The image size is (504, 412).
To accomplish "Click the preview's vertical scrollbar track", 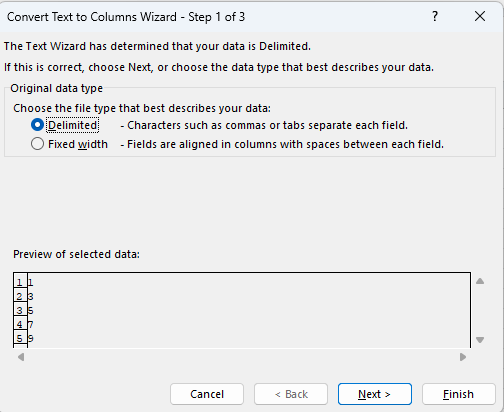I will click(x=480, y=311).
